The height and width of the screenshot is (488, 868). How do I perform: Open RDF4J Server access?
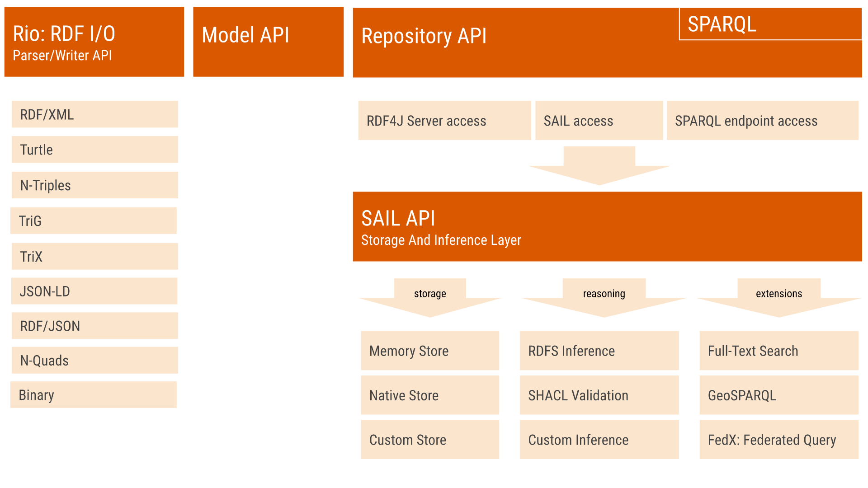point(444,121)
